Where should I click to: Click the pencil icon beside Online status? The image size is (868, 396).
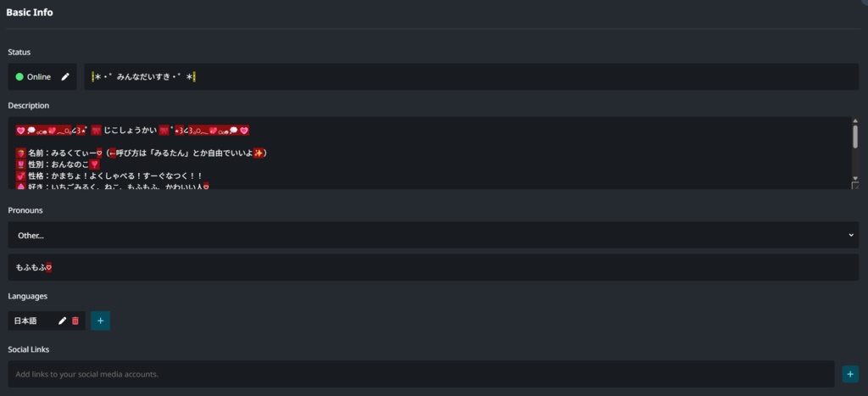65,77
